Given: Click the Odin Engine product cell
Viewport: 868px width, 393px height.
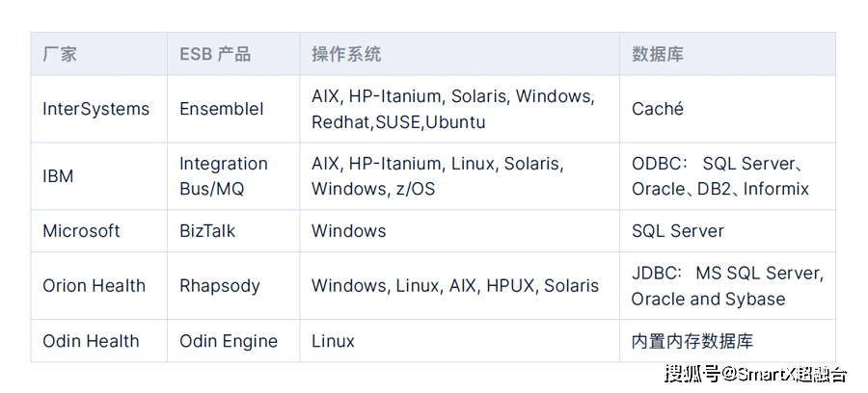Looking at the screenshot, I should click(x=233, y=341).
